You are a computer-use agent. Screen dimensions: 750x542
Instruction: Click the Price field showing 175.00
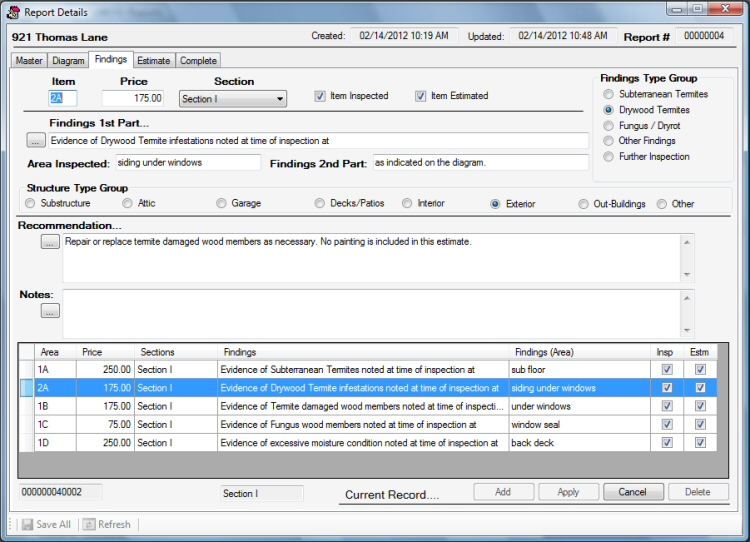pos(132,99)
